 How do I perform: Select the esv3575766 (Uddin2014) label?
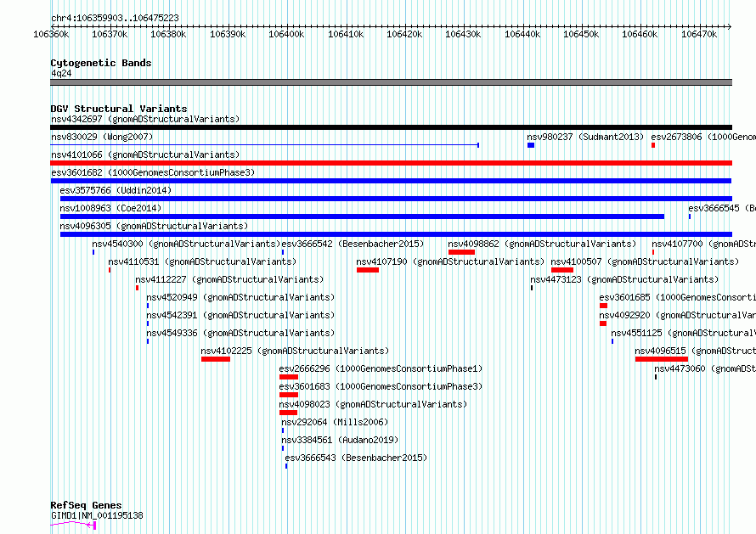tap(116, 190)
